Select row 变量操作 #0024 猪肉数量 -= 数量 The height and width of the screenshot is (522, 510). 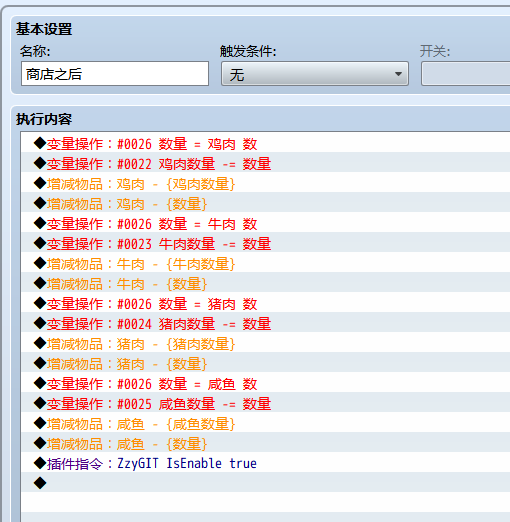coord(265,322)
